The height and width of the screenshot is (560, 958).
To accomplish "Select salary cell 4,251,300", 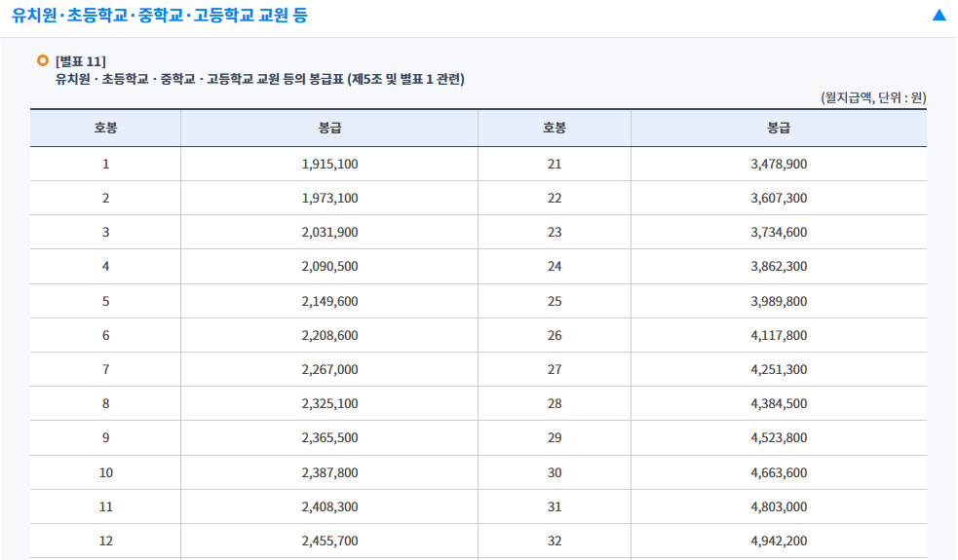I will [x=779, y=369].
